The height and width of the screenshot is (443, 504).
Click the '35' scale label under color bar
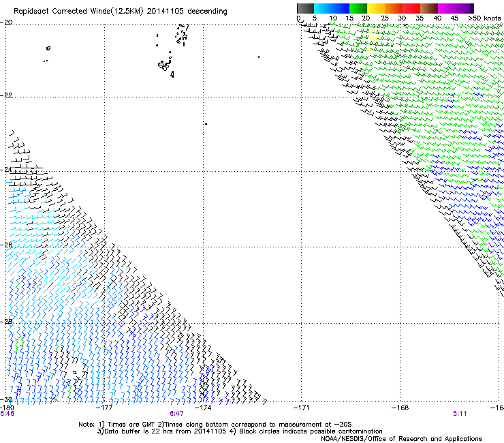[420, 18]
